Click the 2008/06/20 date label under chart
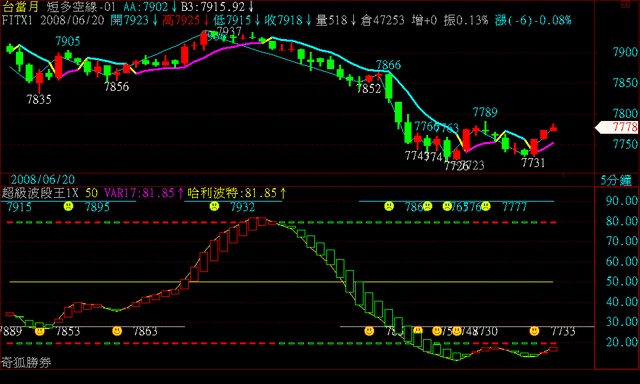The width and height of the screenshot is (640, 384). [43, 180]
